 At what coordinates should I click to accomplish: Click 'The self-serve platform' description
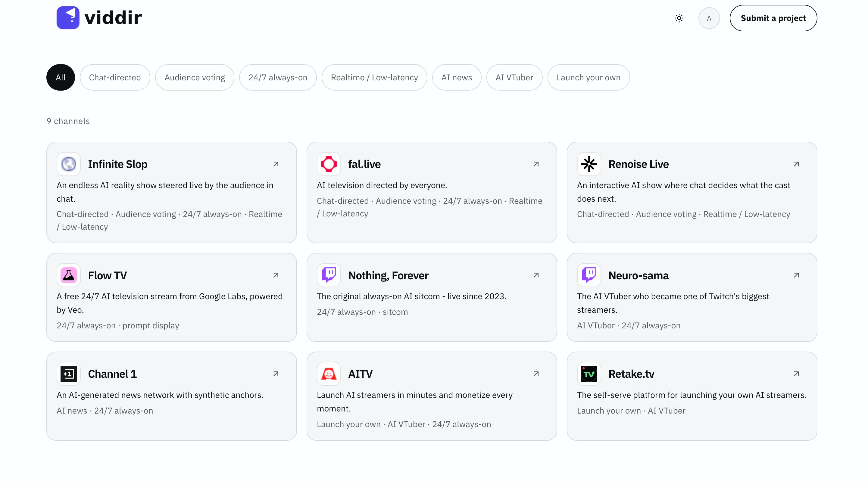tap(692, 395)
